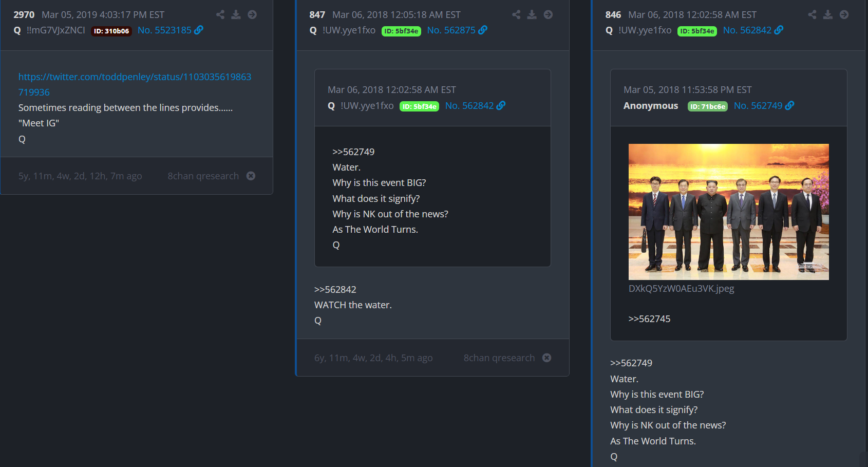Follow >>562749 reference in post 846
Viewport: 868px width, 467px height.
(631, 363)
